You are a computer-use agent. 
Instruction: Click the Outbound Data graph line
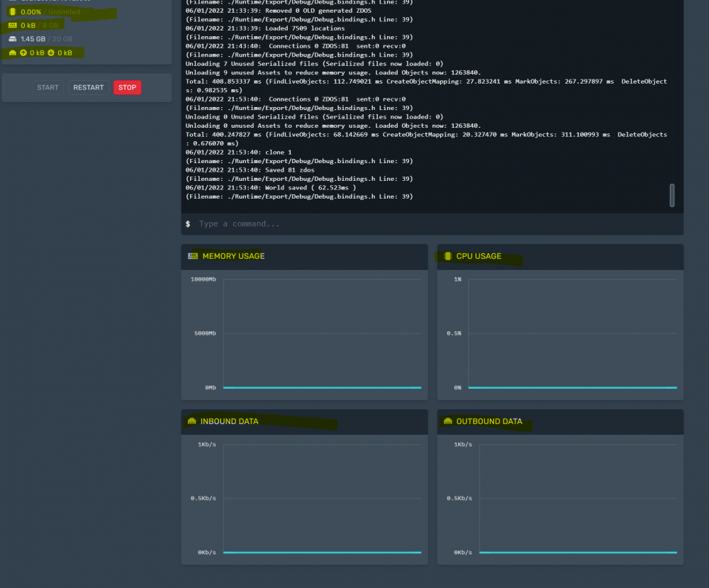[578, 553]
